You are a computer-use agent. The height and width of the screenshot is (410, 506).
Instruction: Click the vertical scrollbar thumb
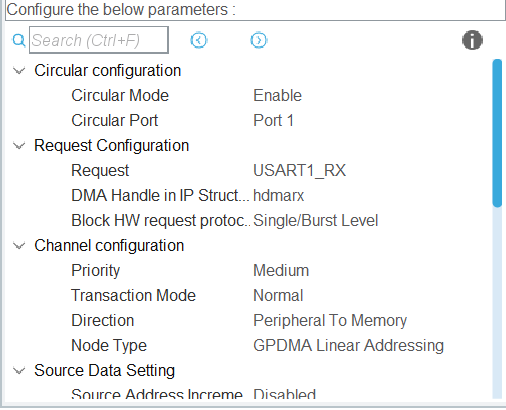pyautogui.click(x=497, y=133)
